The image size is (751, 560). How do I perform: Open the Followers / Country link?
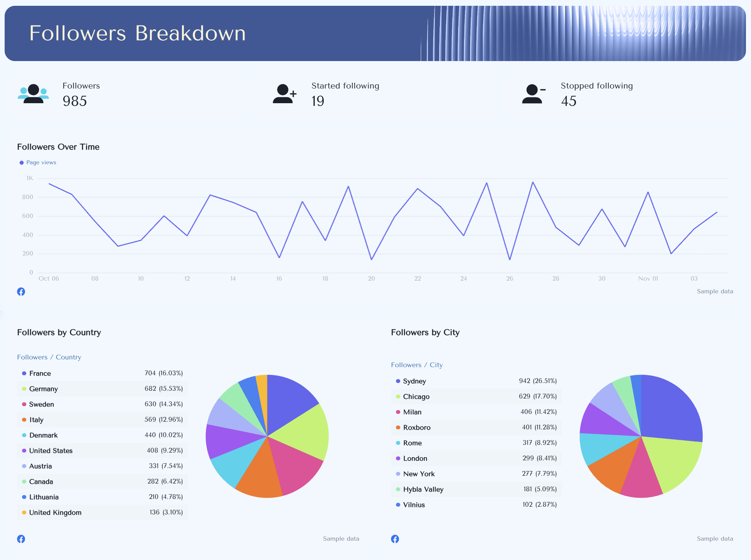pyautogui.click(x=49, y=357)
